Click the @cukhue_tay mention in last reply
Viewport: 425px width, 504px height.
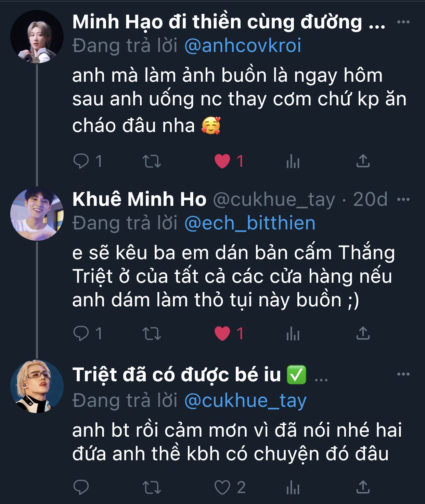click(x=245, y=400)
